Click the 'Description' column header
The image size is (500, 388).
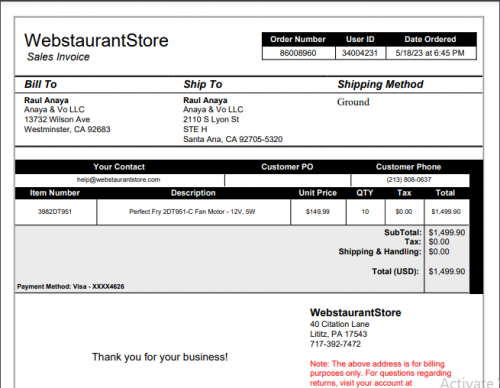click(193, 193)
